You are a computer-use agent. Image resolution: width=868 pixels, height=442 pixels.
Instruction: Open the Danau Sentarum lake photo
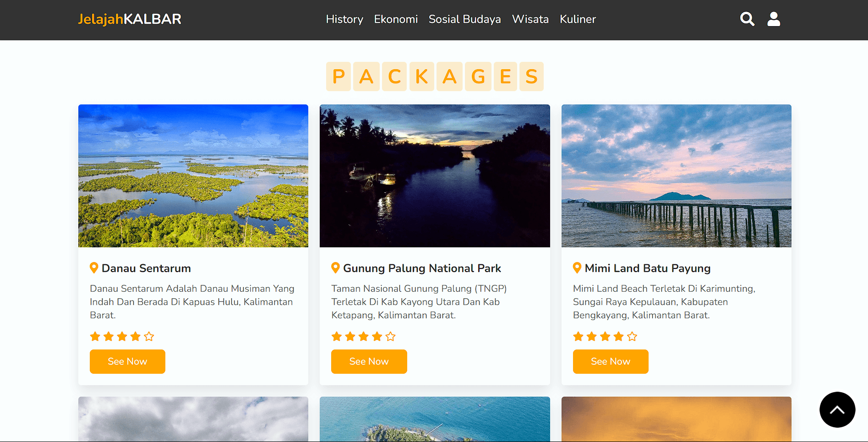pyautogui.click(x=193, y=176)
